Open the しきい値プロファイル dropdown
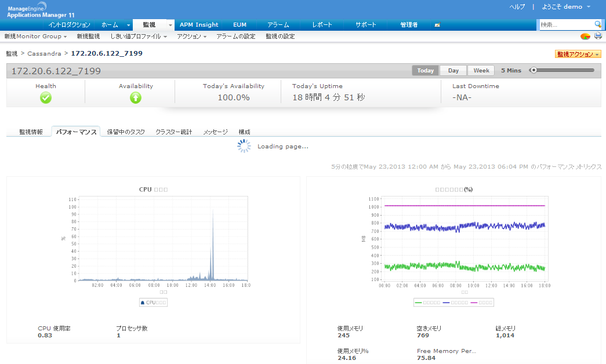 coord(138,37)
